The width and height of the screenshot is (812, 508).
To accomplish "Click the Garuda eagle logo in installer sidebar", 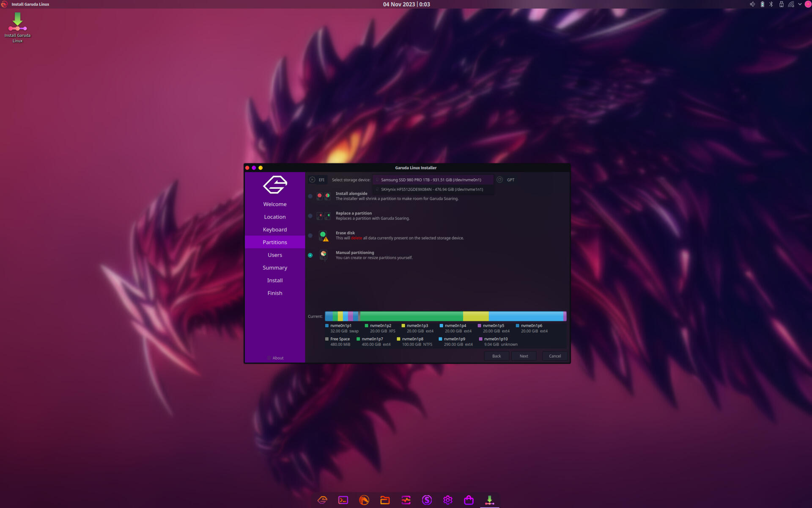I will tap(275, 185).
